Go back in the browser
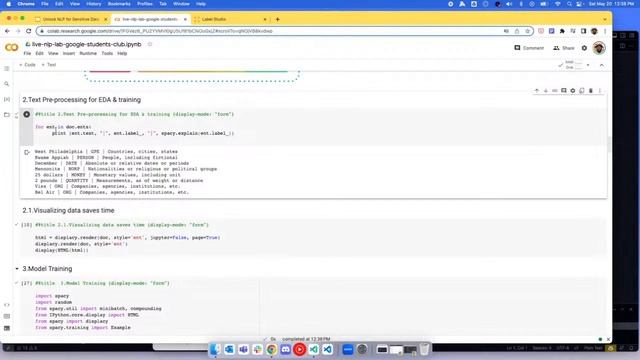 [x=7, y=31]
